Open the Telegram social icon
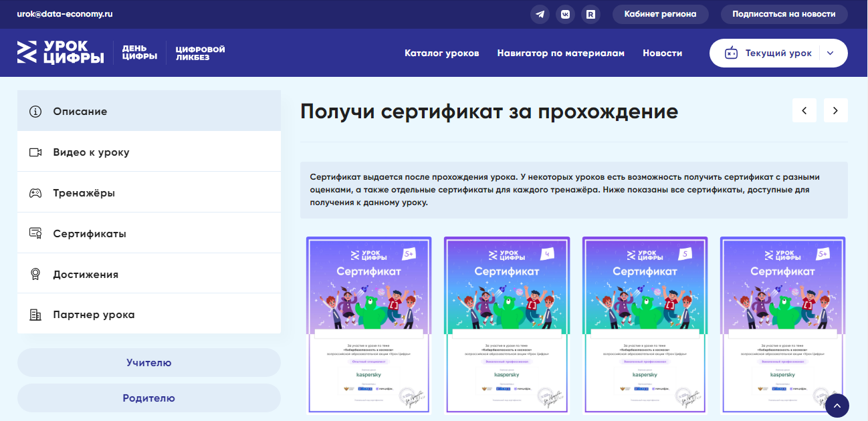This screenshot has height=421, width=868. tap(540, 14)
